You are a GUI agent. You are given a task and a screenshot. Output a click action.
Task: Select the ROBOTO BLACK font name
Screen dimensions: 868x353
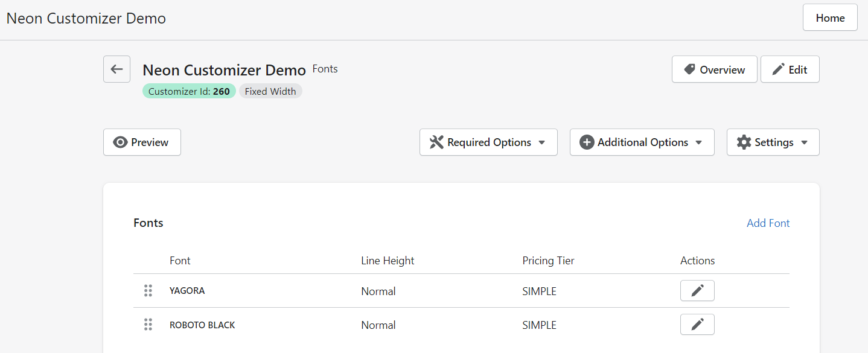[x=202, y=325]
